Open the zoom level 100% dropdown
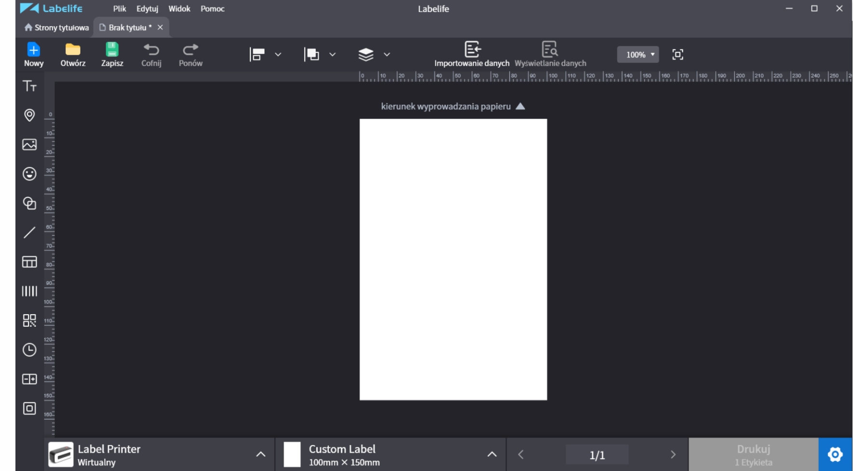 (x=638, y=55)
